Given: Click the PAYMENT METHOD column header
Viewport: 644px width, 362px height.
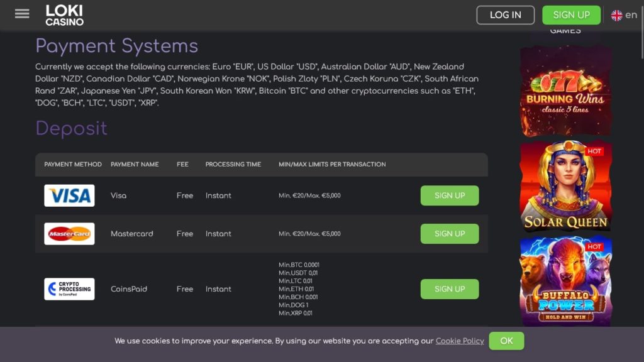Looking at the screenshot, I should pyautogui.click(x=73, y=164).
